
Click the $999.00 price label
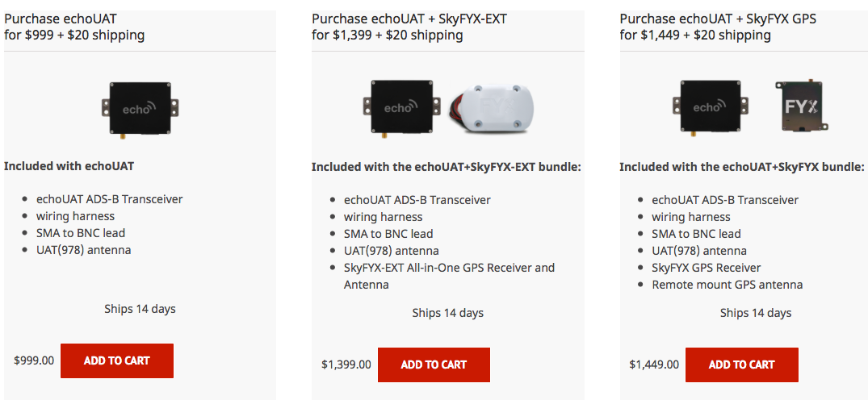(34, 360)
